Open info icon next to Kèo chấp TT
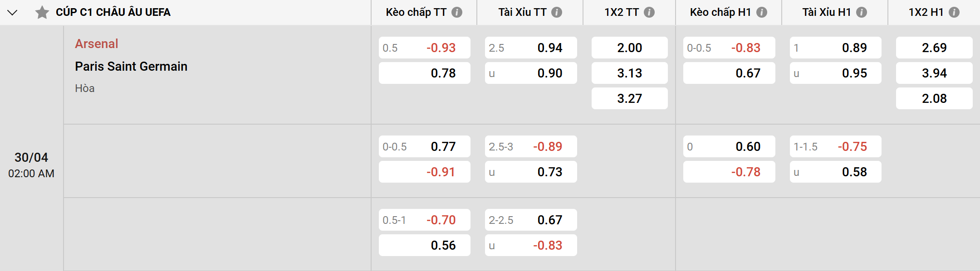This screenshot has width=980, height=271. (x=457, y=12)
